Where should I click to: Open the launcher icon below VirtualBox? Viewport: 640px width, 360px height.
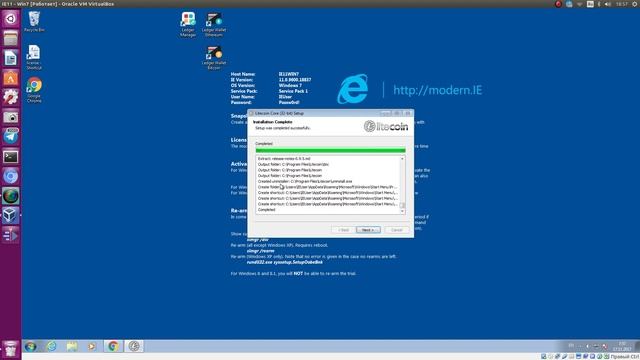coord(11,235)
